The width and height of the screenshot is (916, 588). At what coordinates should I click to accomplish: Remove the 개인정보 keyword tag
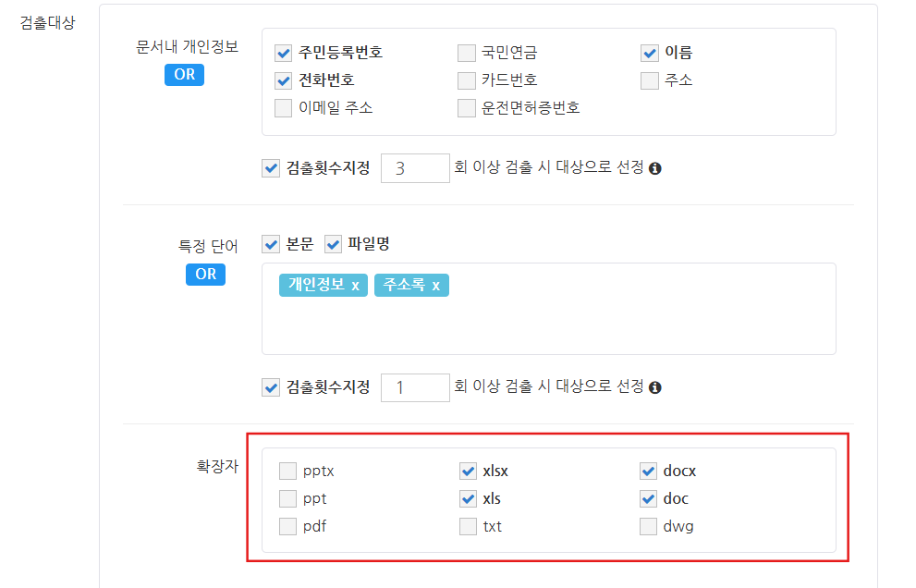coord(355,285)
